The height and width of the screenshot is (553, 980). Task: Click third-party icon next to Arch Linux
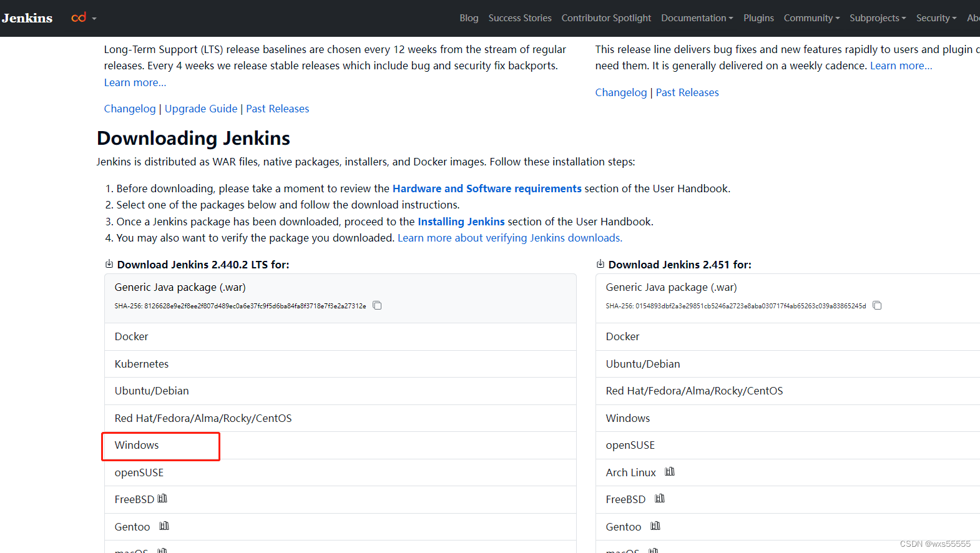pyautogui.click(x=670, y=472)
